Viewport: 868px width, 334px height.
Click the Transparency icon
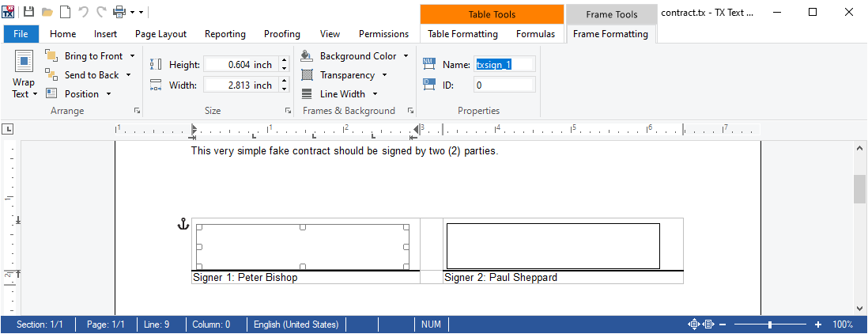307,74
